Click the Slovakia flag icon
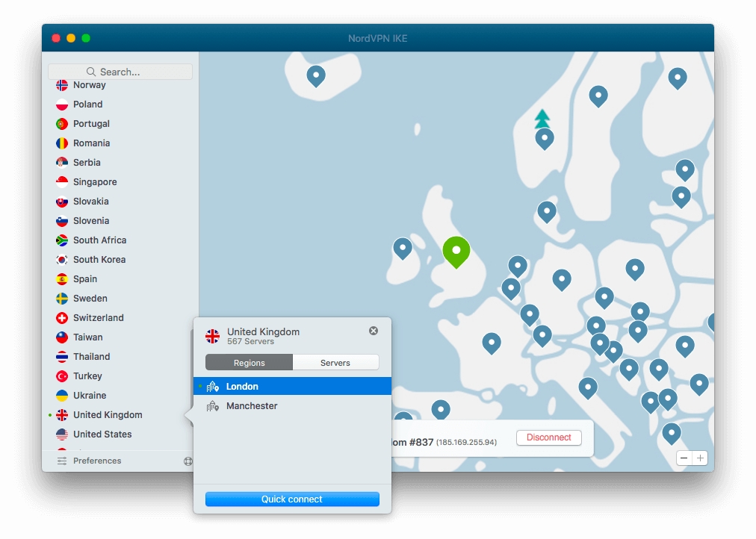Screen dimensions: 756x539 (62, 202)
